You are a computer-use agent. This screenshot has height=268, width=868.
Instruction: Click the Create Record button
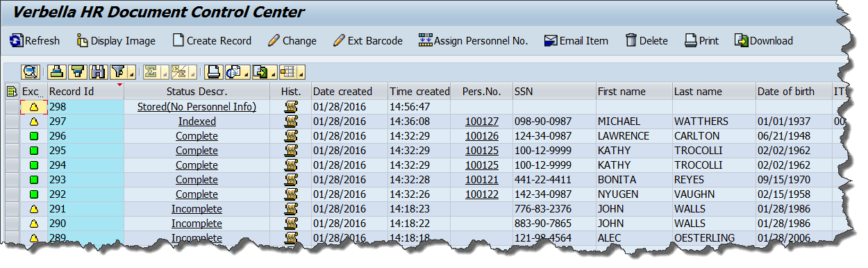[x=212, y=41]
